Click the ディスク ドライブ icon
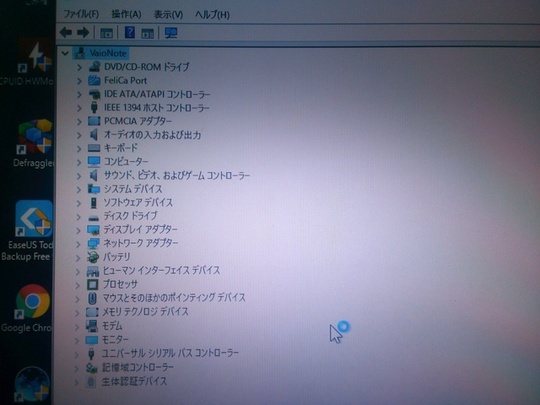The height and width of the screenshot is (405, 540). point(93,218)
